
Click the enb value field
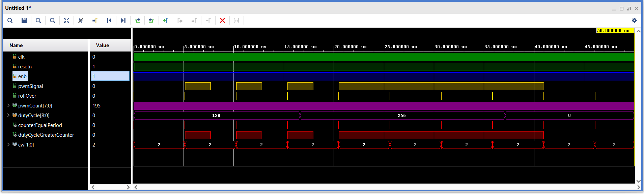(110, 76)
